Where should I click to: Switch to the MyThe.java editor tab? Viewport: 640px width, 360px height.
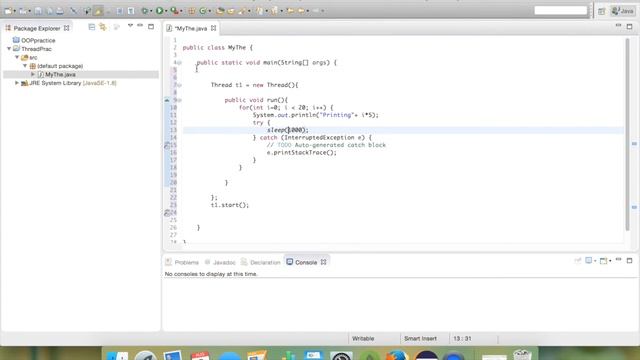click(191, 28)
